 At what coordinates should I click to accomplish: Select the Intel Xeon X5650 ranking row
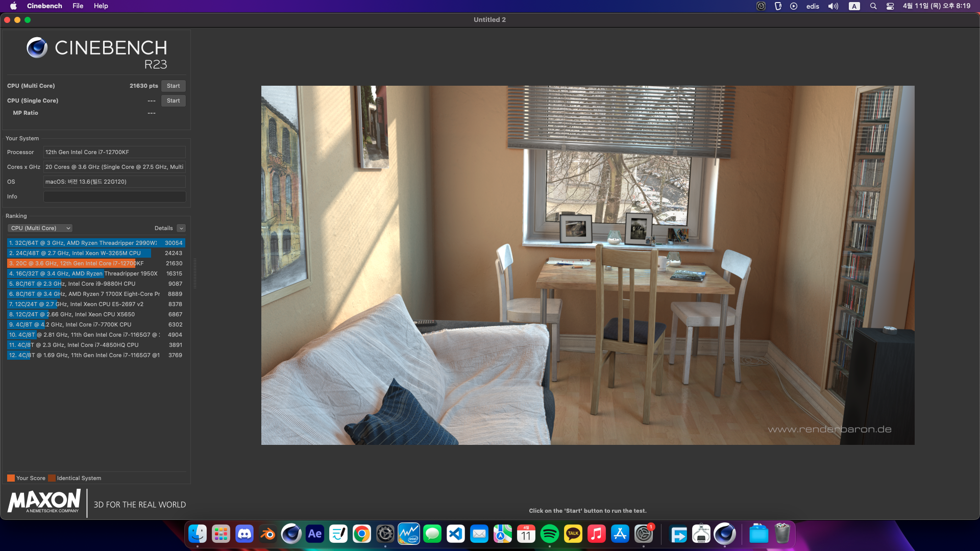pos(96,314)
